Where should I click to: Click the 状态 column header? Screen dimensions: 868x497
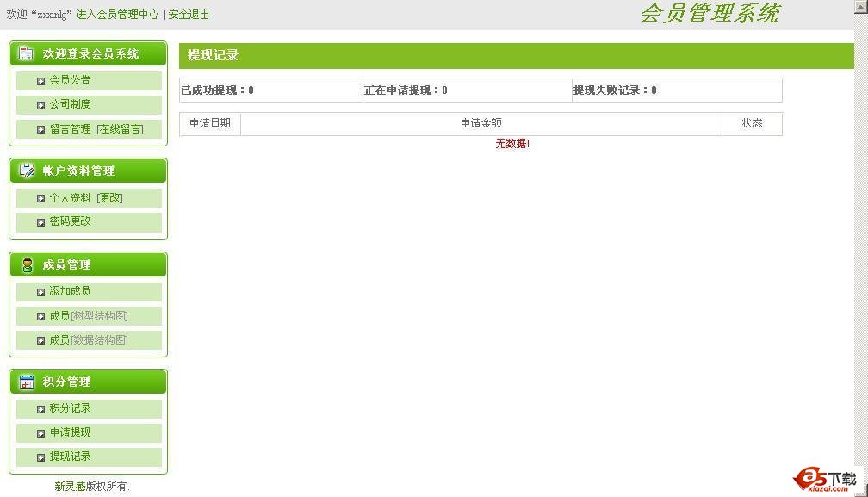coord(752,123)
